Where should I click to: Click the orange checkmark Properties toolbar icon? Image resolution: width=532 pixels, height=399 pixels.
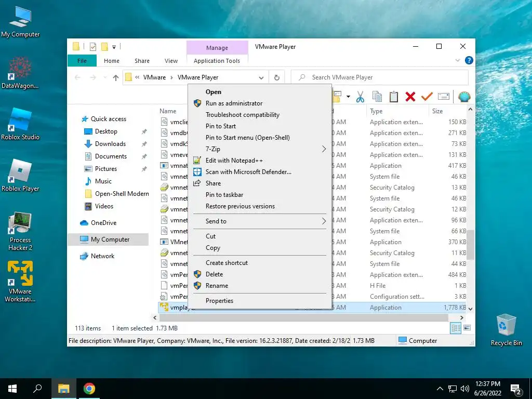pos(427,97)
